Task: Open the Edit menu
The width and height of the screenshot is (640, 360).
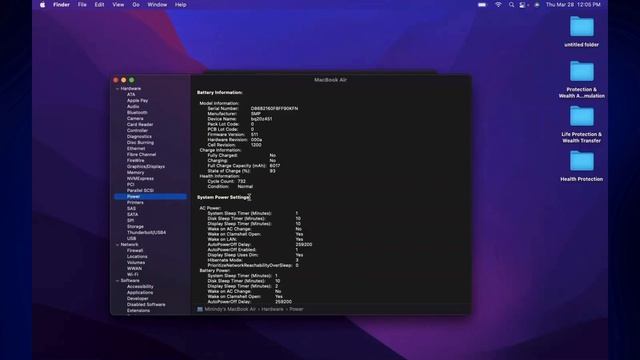Action: point(99,5)
